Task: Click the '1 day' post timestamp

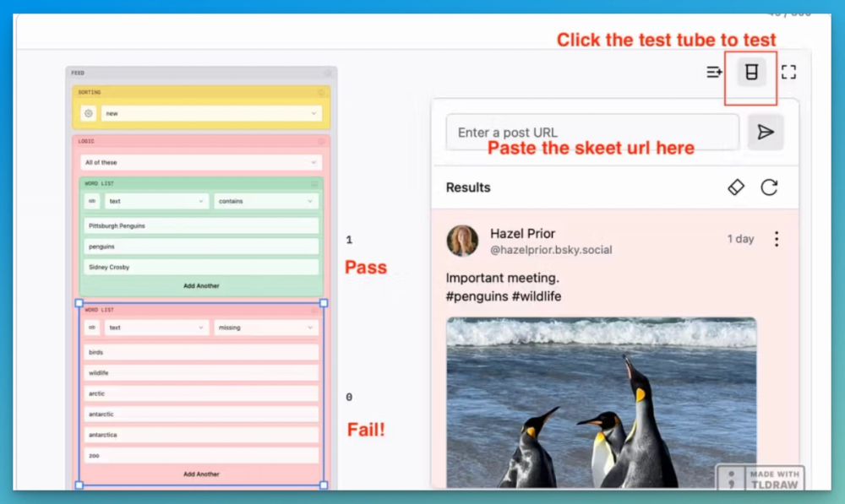Action: point(740,239)
